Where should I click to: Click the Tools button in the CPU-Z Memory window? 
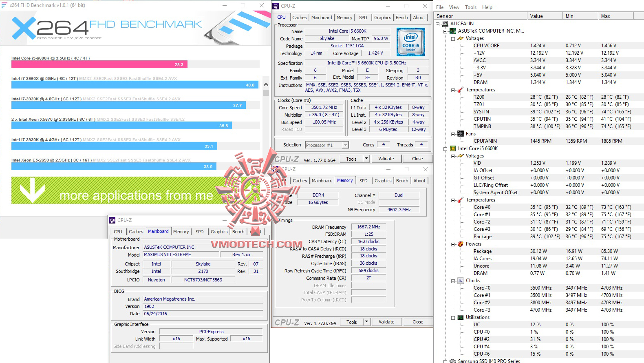[352, 322]
